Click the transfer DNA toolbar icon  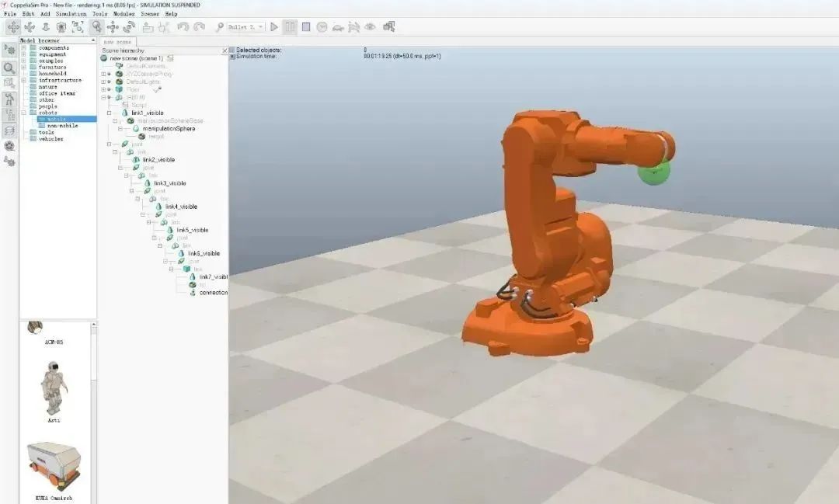(164, 26)
